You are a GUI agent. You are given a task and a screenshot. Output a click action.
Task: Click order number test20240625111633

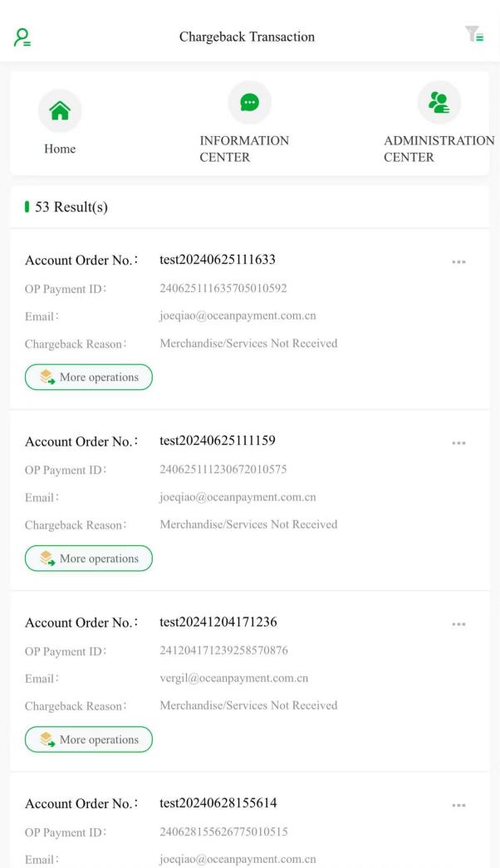218,259
